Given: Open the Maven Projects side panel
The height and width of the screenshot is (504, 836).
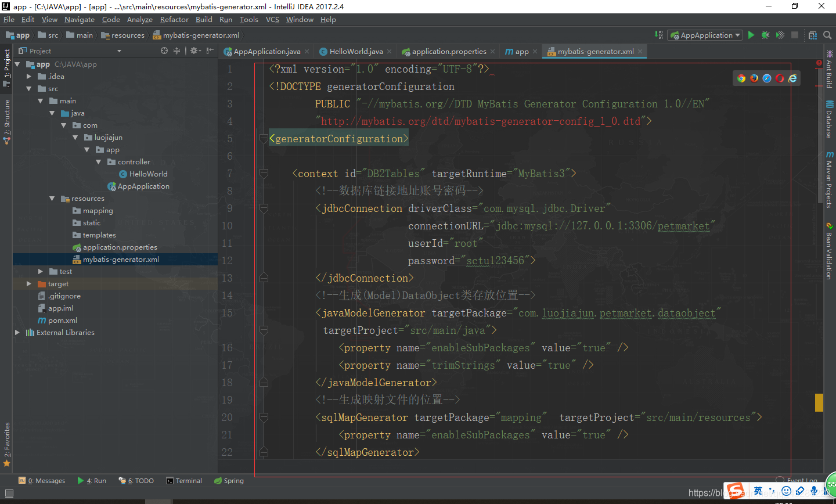Looking at the screenshot, I should 830,180.
